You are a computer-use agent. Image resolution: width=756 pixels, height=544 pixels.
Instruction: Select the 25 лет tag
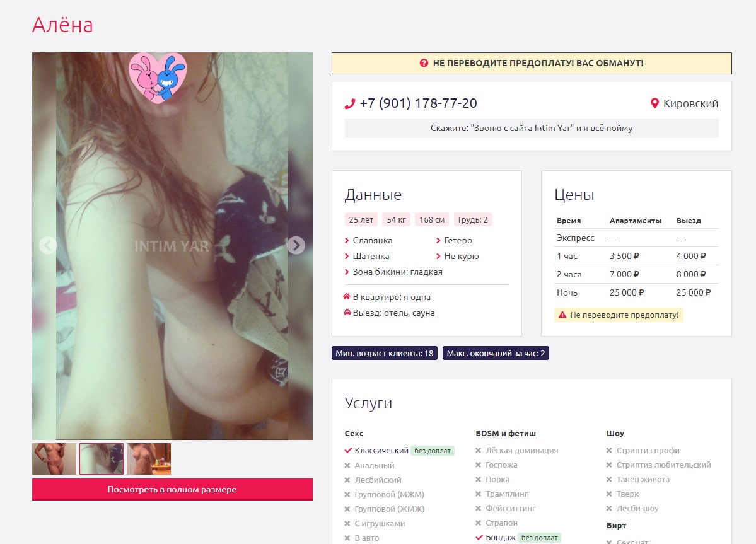(x=361, y=220)
